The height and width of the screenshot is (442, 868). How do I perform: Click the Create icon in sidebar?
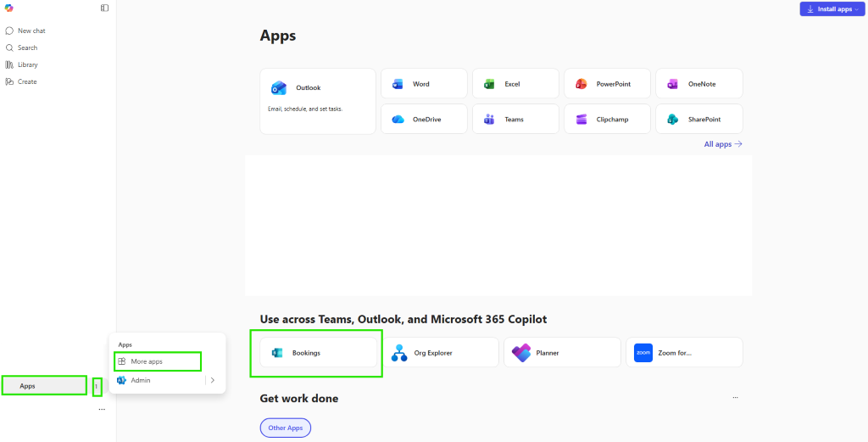coord(9,81)
